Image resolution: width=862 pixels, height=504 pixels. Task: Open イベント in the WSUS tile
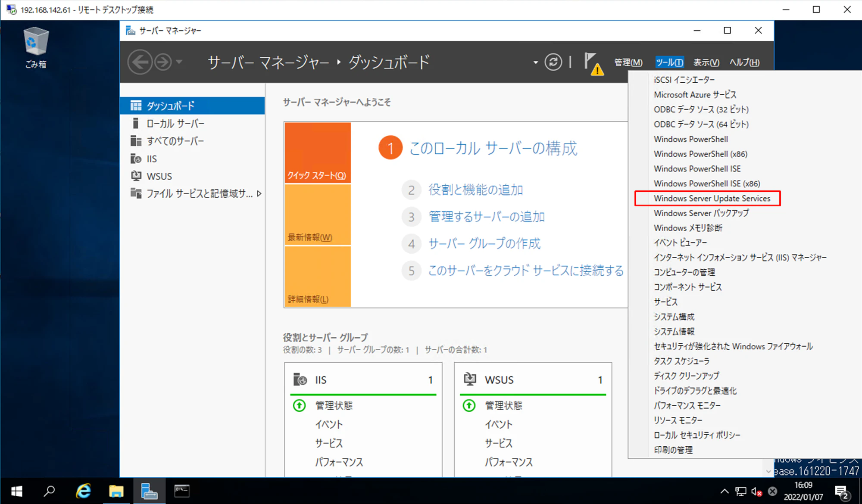tap(499, 424)
